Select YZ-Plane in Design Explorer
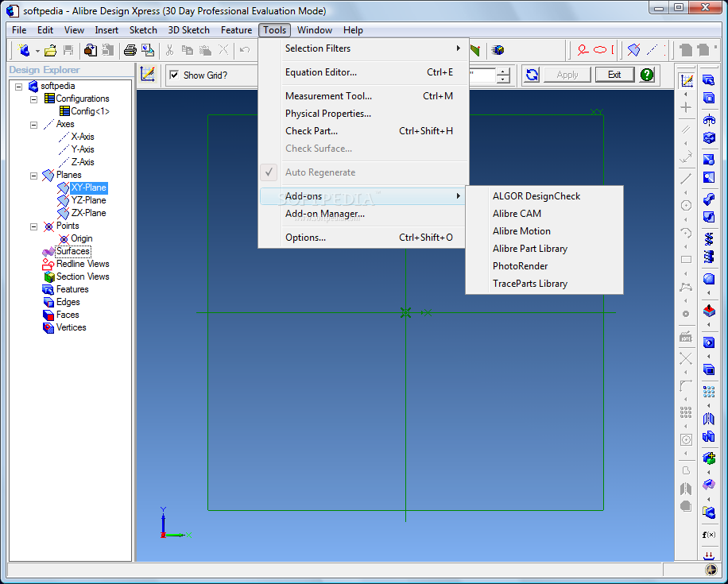Screen dimensions: 728x584 coord(89,200)
